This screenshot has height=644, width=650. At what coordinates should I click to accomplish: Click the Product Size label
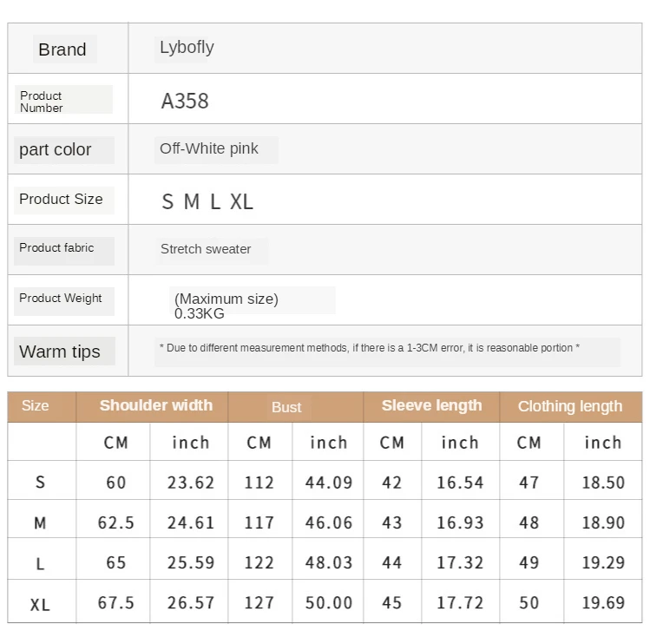tap(61, 199)
